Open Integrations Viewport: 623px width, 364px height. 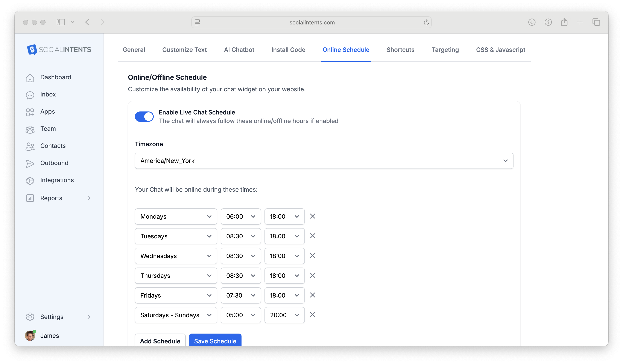[57, 180]
